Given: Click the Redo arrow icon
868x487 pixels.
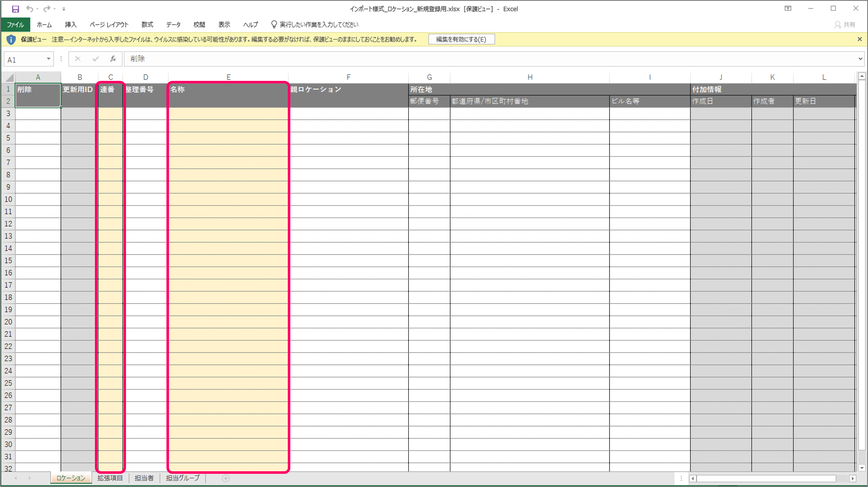Looking at the screenshot, I should pos(47,9).
